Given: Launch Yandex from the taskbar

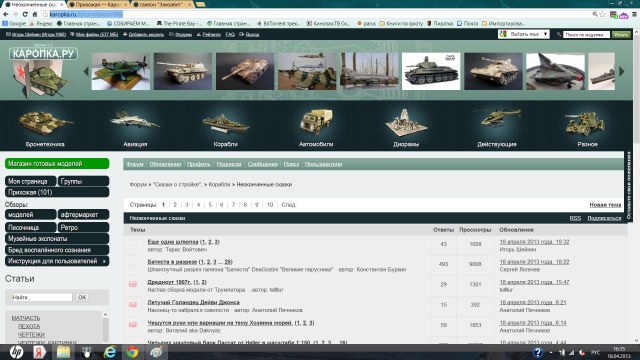Looking at the screenshot, I should tap(40, 352).
